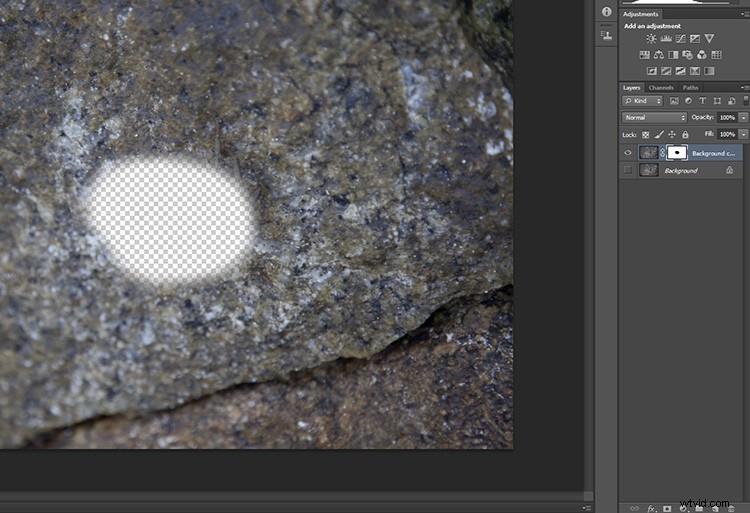Select the Layers tab
Image resolution: width=750 pixels, height=513 pixels.
[x=631, y=87]
